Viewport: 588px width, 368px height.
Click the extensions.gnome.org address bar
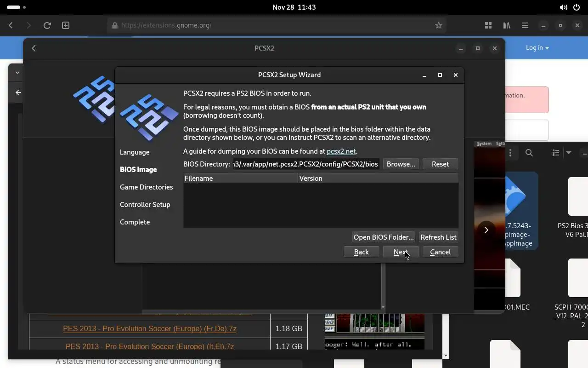point(277,25)
